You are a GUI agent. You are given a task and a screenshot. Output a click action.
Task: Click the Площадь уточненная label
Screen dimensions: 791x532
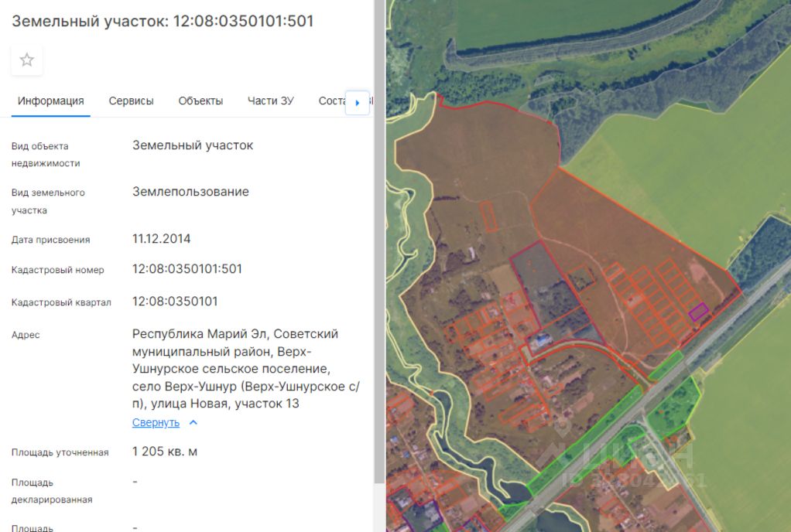[x=60, y=452]
